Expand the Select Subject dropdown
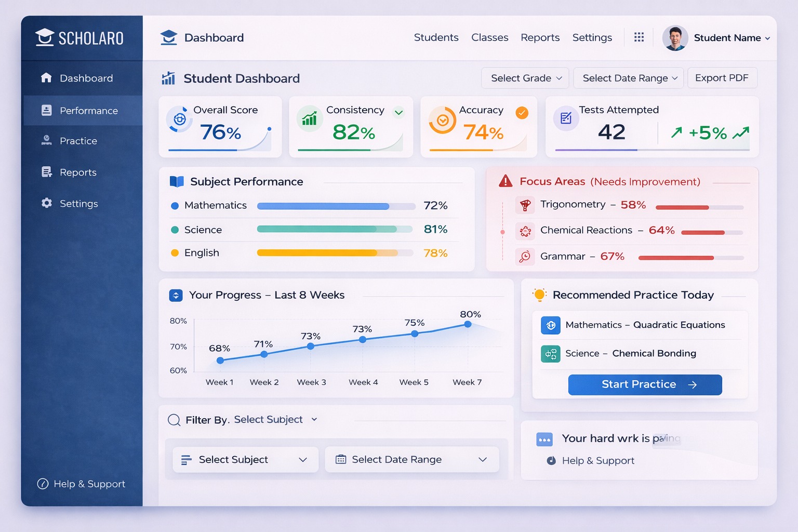This screenshot has height=532, width=798. 244,459
